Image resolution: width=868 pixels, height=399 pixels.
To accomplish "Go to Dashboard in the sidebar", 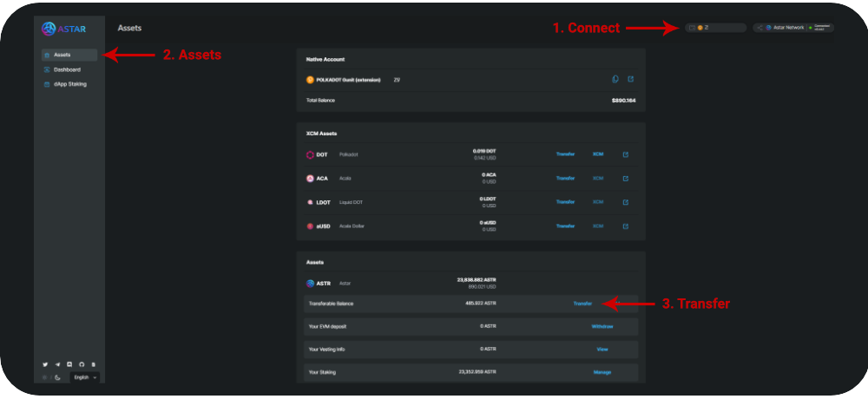I will 66,69.
